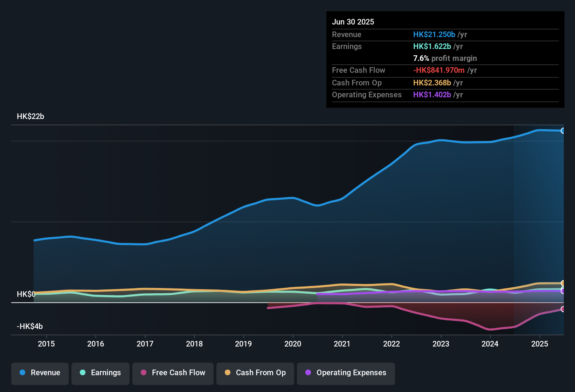Click the pink Free Cash Flow legend dot
Screen dimensions: 575x392
click(144, 373)
